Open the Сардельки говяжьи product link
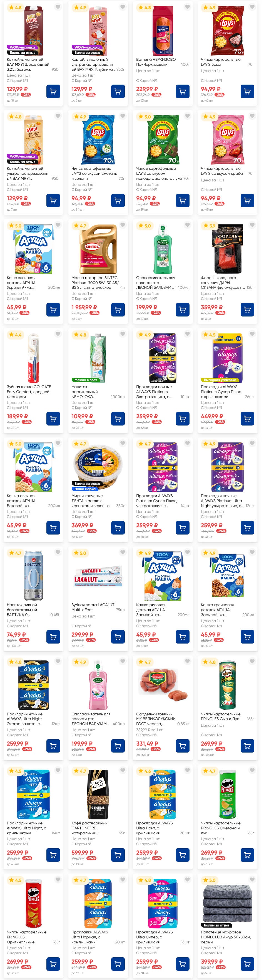 click(x=156, y=719)
